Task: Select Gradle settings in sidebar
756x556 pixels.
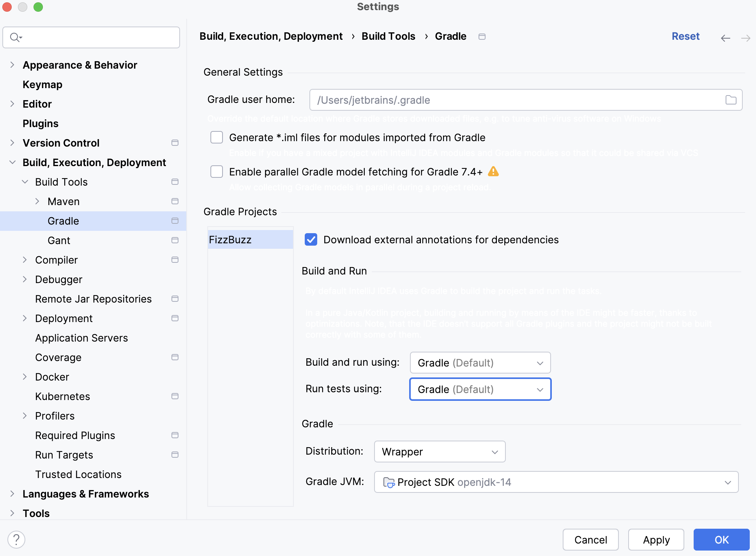Action: coord(64,220)
